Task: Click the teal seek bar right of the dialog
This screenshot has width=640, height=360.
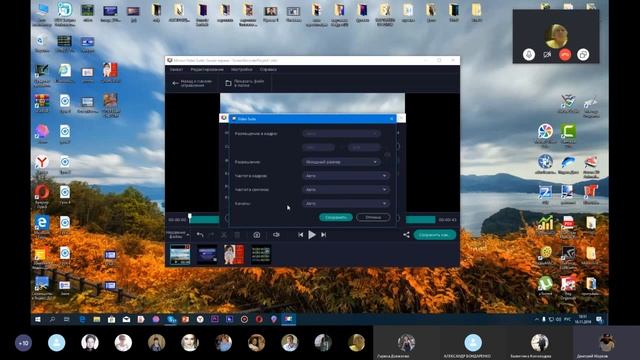Action: click(x=420, y=220)
